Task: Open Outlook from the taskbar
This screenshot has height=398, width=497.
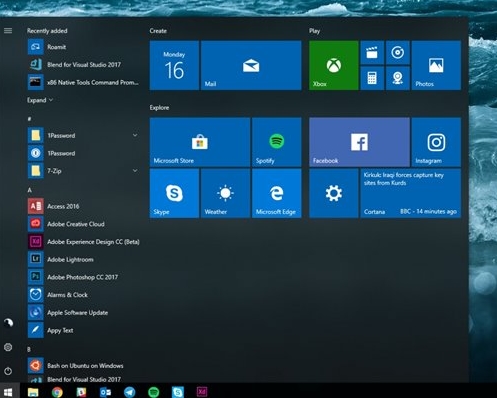Action: coord(105,392)
